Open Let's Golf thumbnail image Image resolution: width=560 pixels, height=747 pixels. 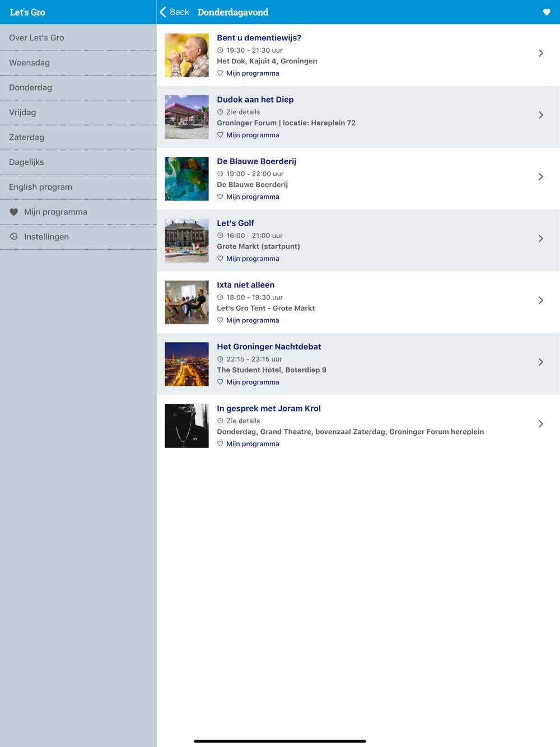pos(186,241)
